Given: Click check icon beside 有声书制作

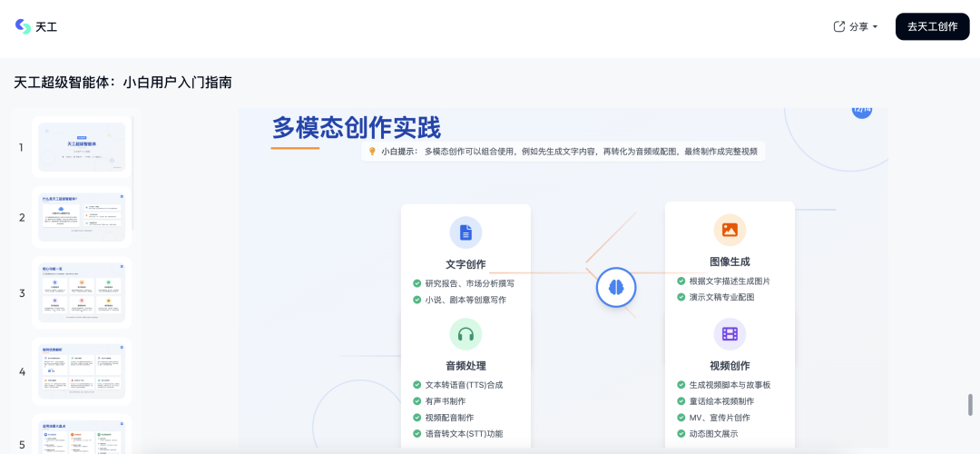Looking at the screenshot, I should [416, 400].
